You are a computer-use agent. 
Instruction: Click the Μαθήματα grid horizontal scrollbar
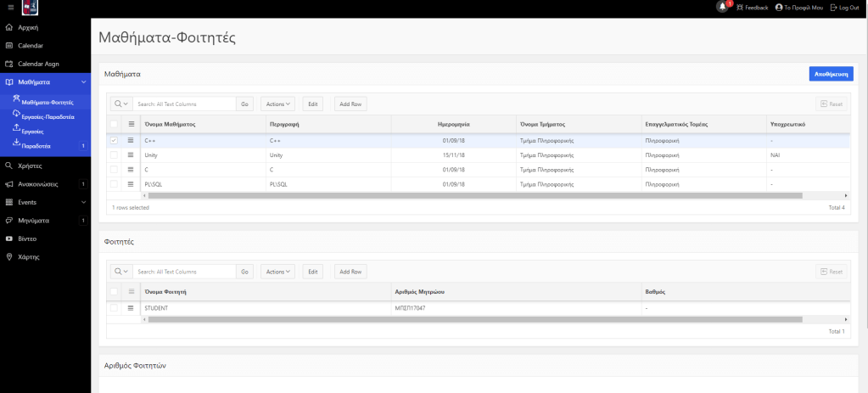tap(475, 195)
